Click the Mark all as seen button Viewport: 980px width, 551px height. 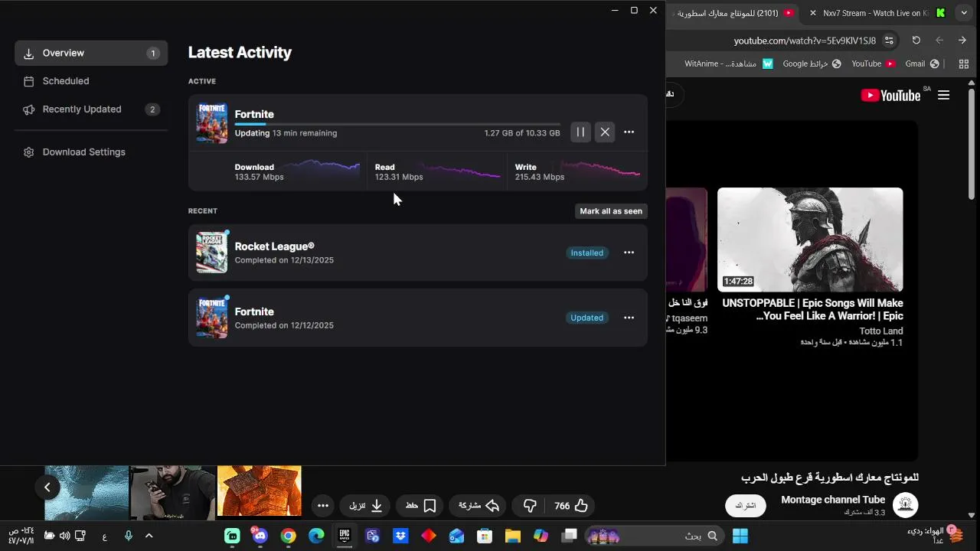coord(611,211)
